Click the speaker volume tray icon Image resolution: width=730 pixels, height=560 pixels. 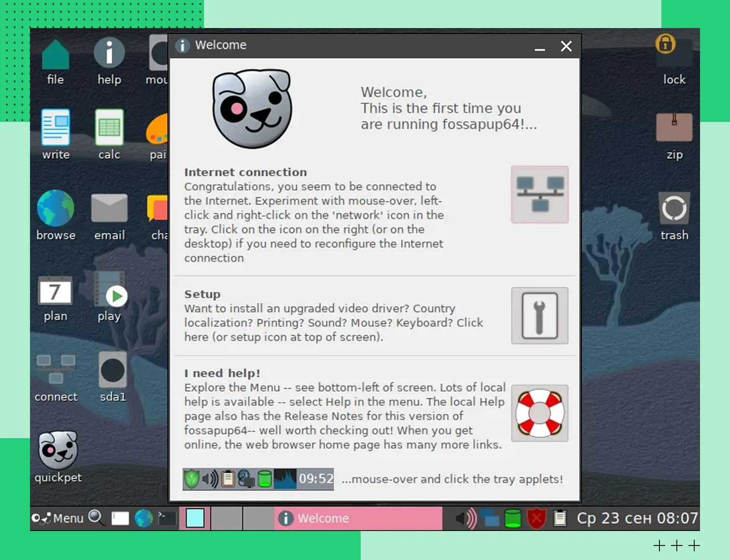tap(466, 519)
